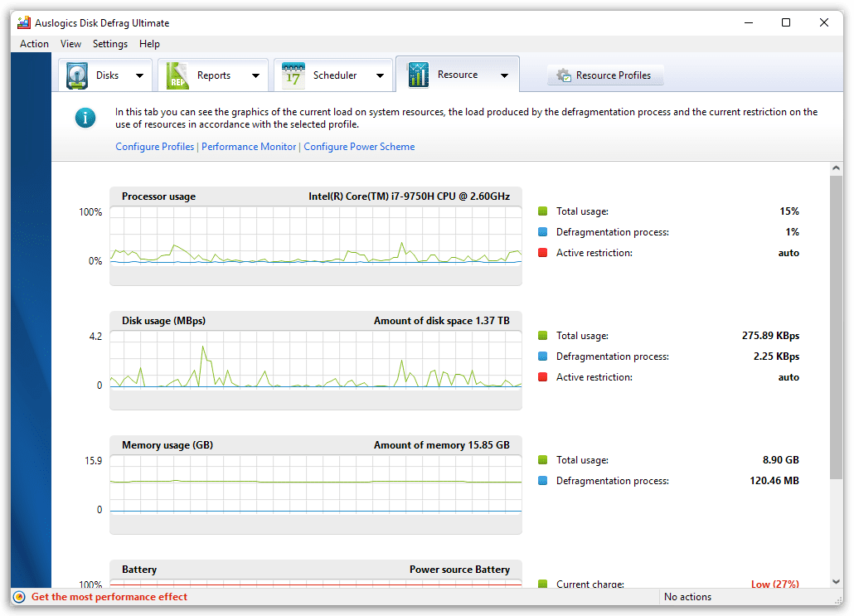Click the Processor usage graph

316,236
